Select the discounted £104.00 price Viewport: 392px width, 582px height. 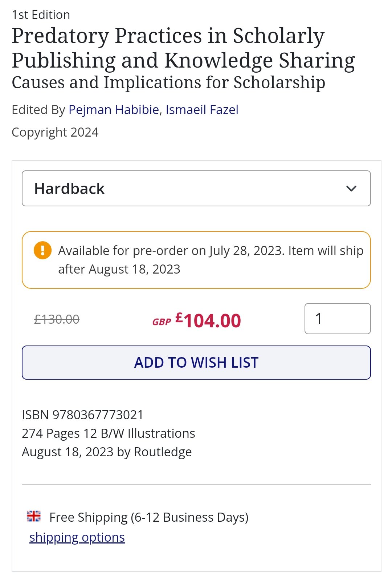point(208,320)
